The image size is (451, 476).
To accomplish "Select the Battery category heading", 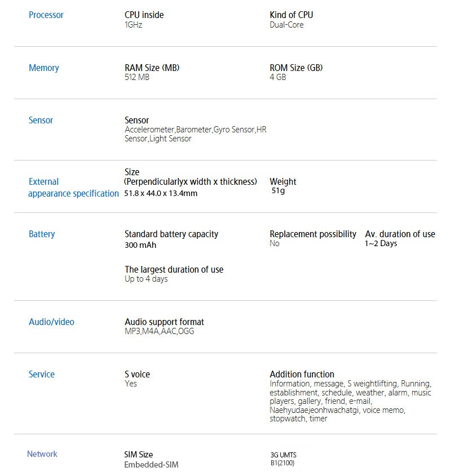I will pos(42,234).
